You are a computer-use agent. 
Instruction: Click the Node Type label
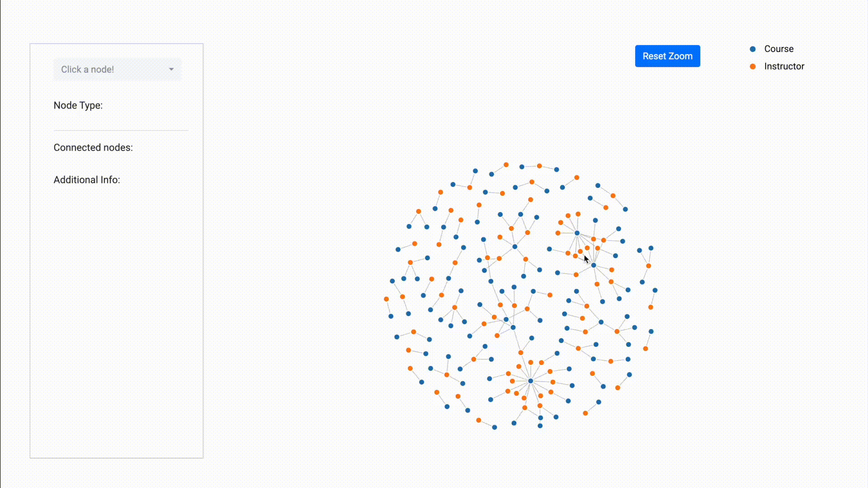click(78, 105)
